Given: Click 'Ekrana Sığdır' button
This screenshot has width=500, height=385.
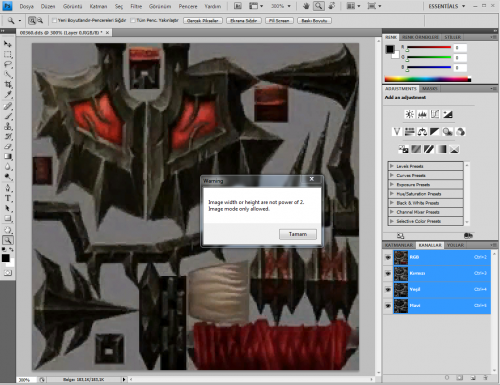Looking at the screenshot, I should click(244, 21).
